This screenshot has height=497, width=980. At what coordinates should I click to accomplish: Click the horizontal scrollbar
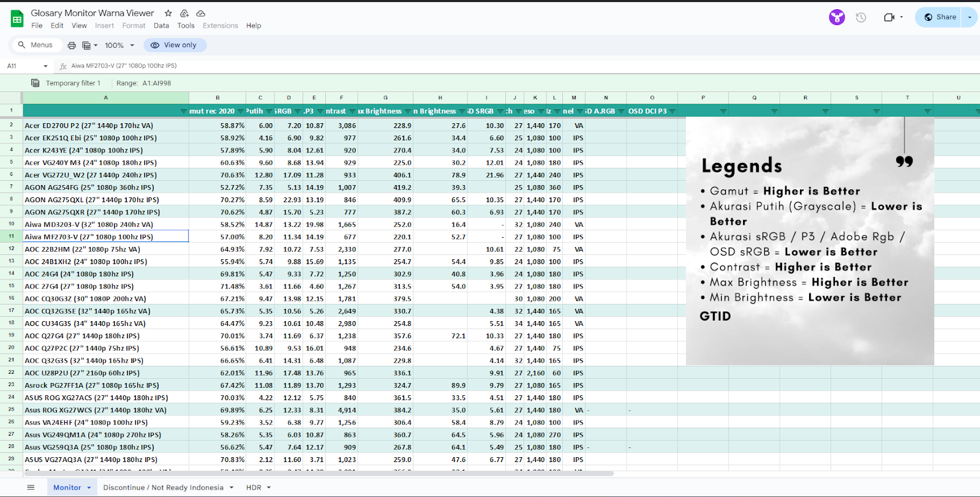tap(318, 473)
